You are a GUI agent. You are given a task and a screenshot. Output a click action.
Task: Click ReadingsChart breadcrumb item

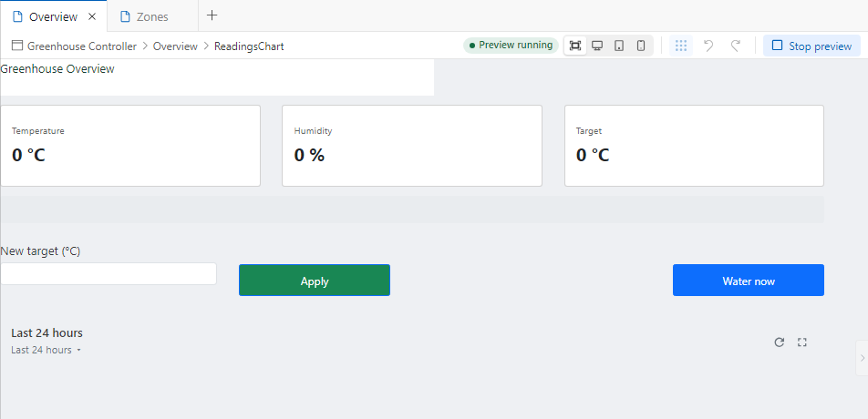[x=249, y=46]
